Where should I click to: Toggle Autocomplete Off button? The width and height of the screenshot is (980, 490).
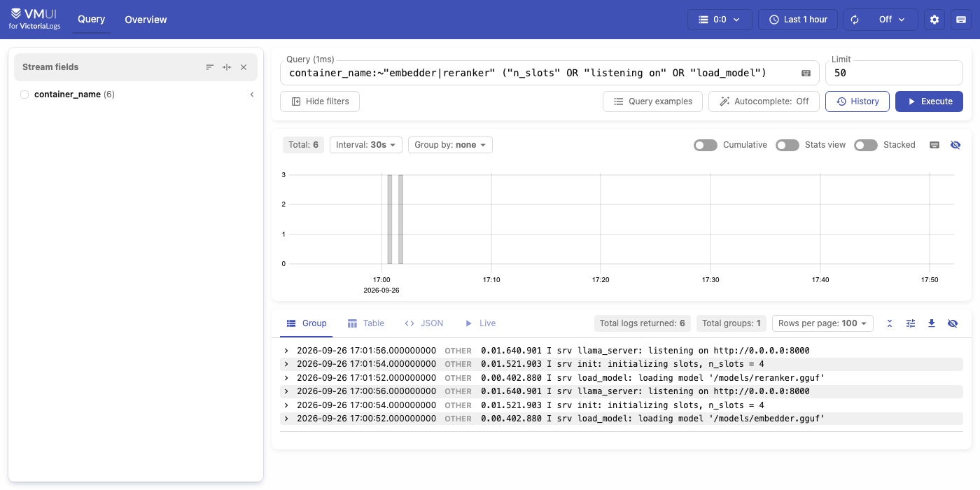[764, 101]
